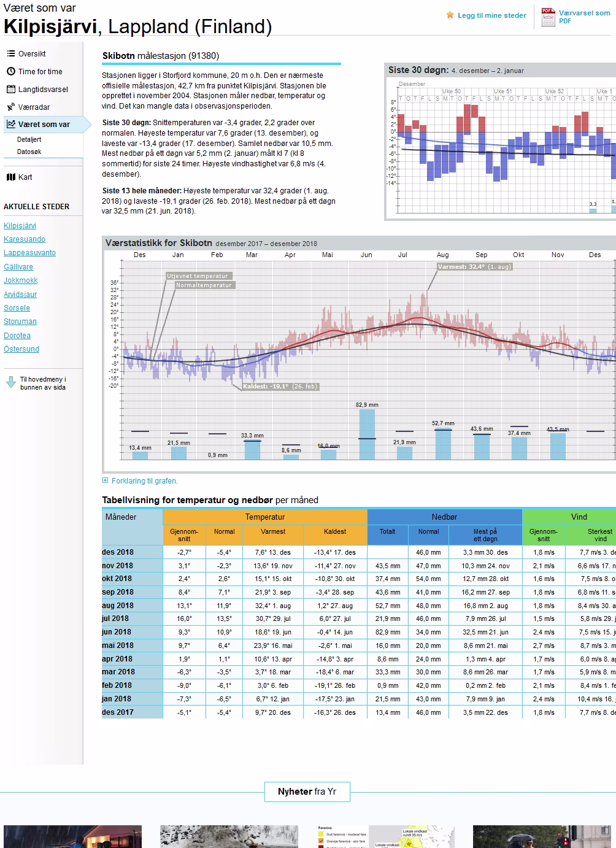Click the Oversikt list icon

[x=10, y=54]
